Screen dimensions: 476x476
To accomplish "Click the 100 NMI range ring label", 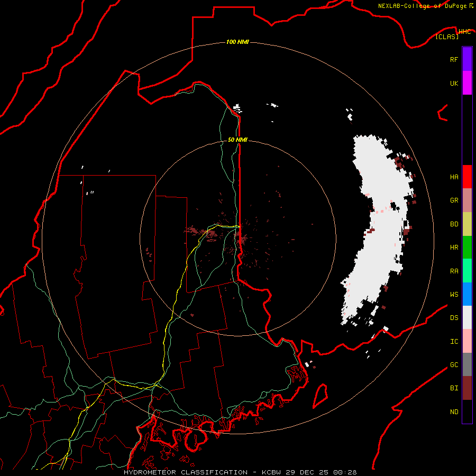I will point(237,42).
